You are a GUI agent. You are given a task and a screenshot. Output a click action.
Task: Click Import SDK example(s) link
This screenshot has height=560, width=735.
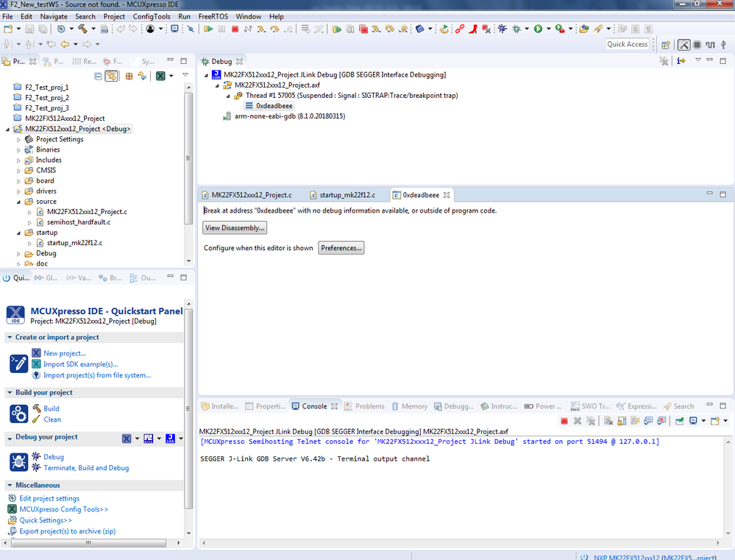[x=81, y=364]
